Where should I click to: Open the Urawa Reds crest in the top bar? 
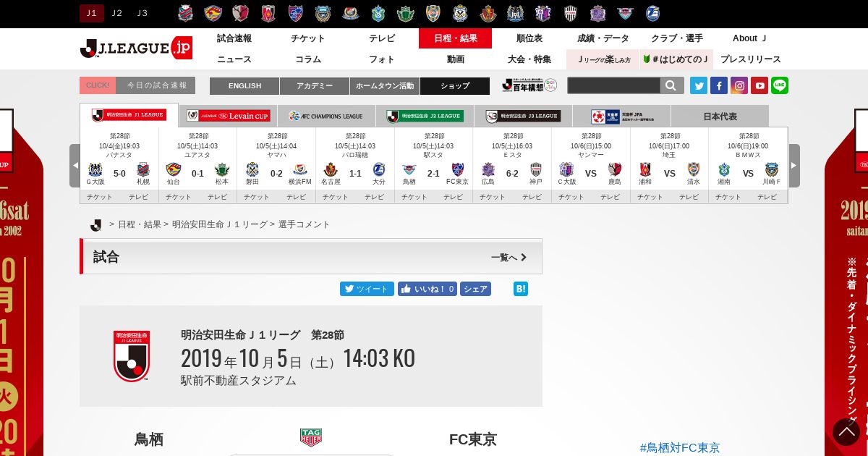click(x=268, y=13)
